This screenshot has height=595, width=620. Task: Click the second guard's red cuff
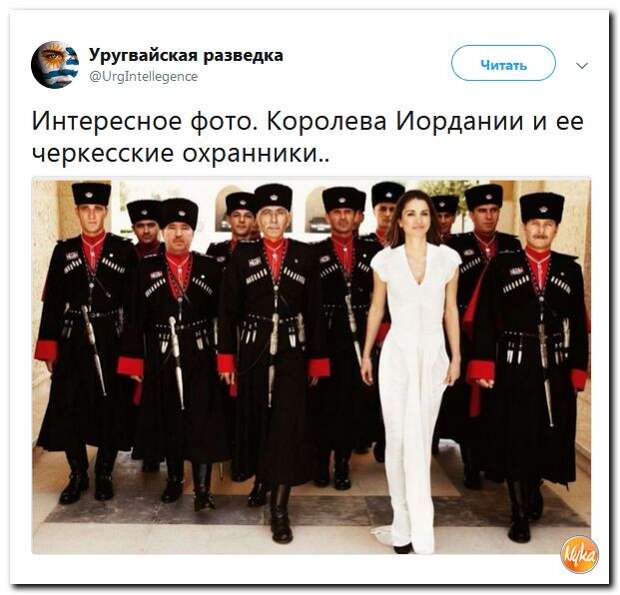click(x=130, y=367)
